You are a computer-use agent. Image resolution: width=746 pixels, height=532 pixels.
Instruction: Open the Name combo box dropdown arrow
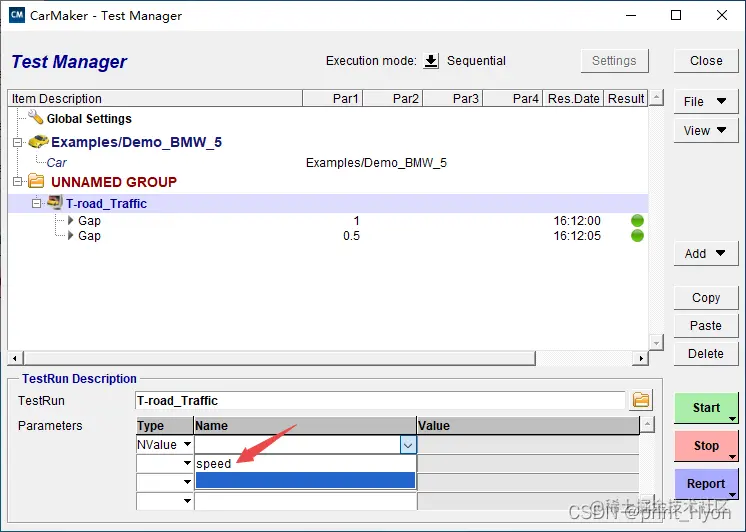coord(408,445)
